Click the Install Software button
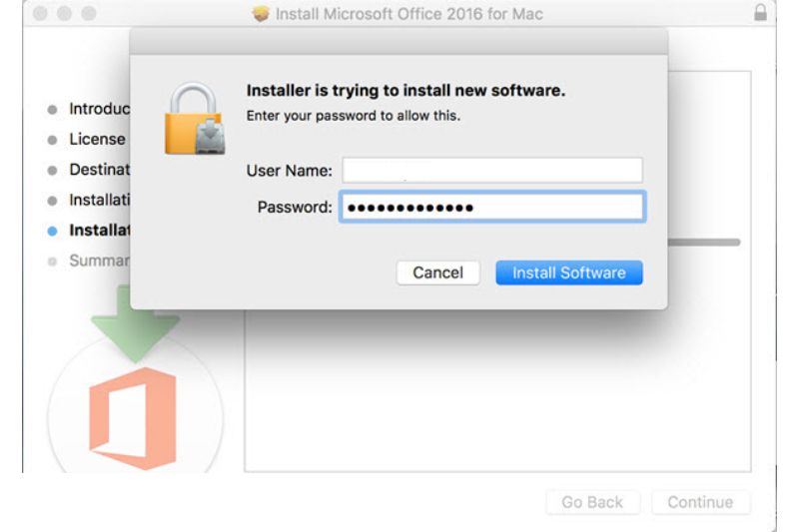 [x=568, y=272]
